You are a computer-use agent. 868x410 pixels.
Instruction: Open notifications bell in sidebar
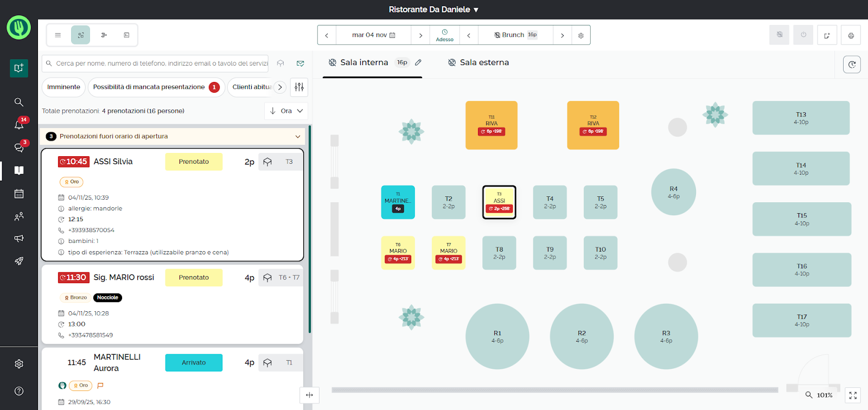coord(19,125)
